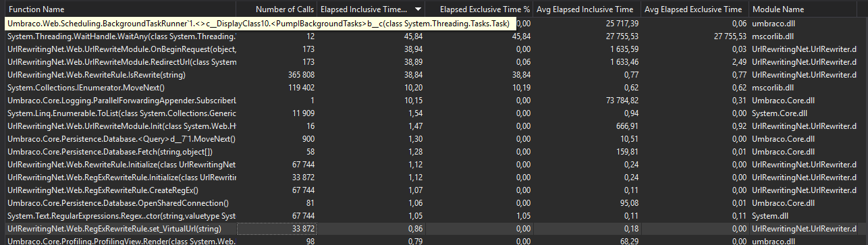The image size is (868, 245).
Task: Click the inclusive time value 38,94
Action: (413, 49)
